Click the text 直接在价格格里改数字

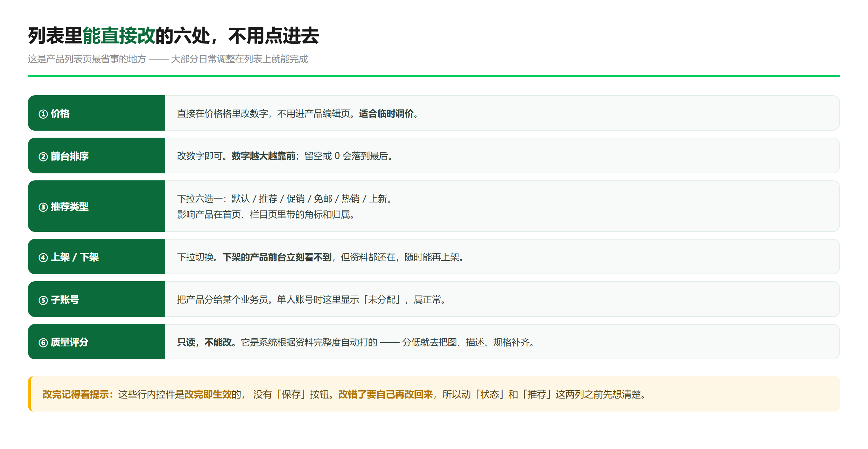pos(223,113)
